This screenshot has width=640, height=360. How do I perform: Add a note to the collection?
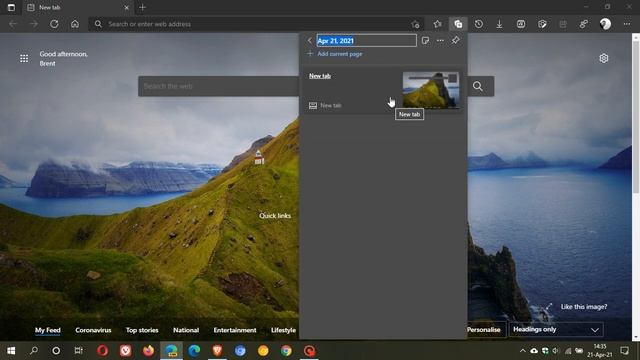click(x=425, y=40)
